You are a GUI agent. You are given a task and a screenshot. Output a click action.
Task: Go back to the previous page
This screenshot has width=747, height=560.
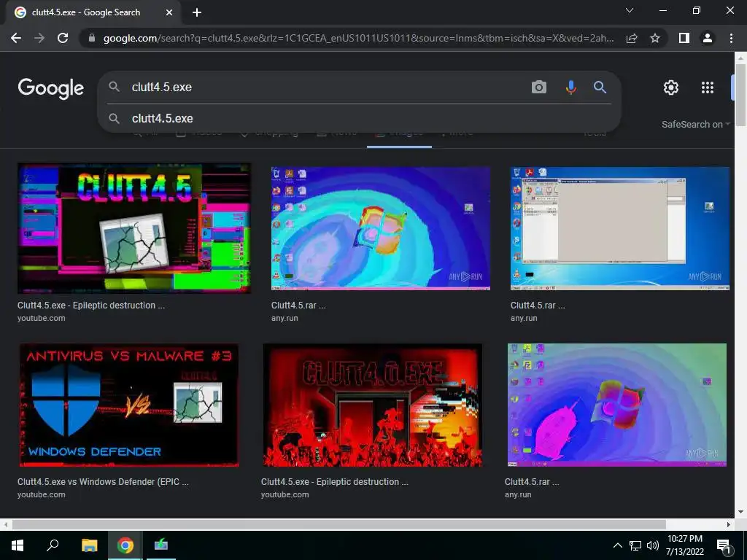[x=16, y=38]
